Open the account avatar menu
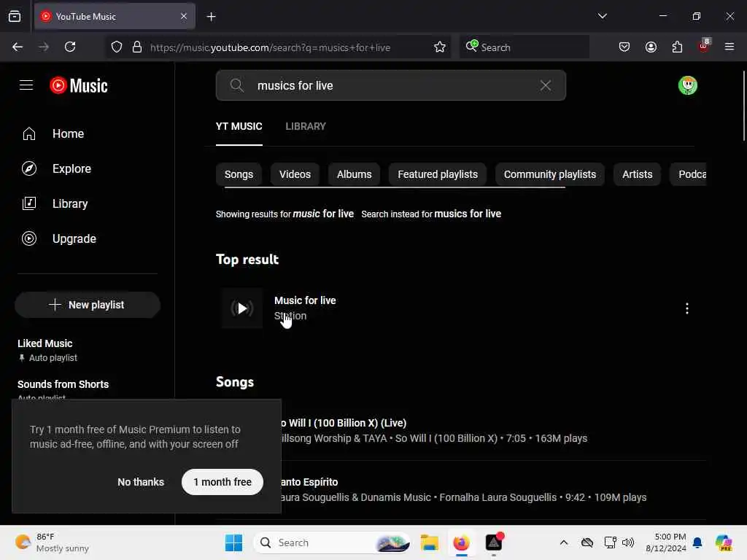 point(687,86)
